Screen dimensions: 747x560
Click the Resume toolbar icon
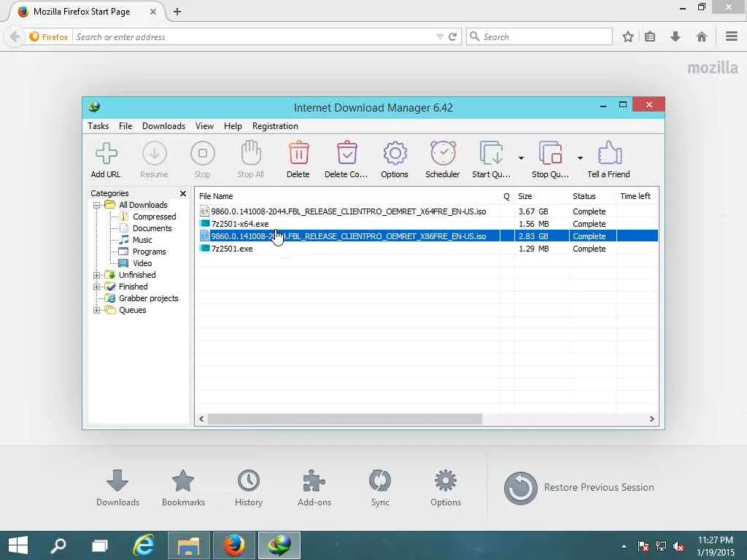coord(155,153)
